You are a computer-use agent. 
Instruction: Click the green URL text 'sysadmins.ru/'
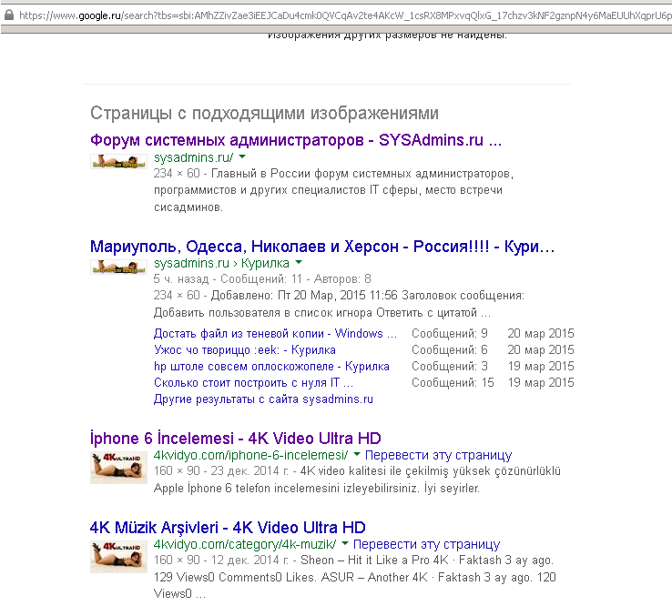[193, 157]
